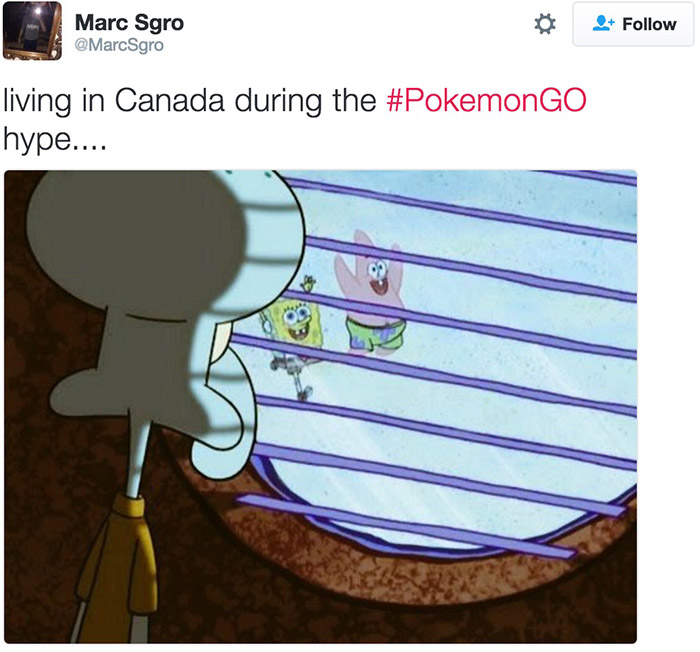
Task: Open the #PokemonGO hashtag link
Action: tap(486, 100)
